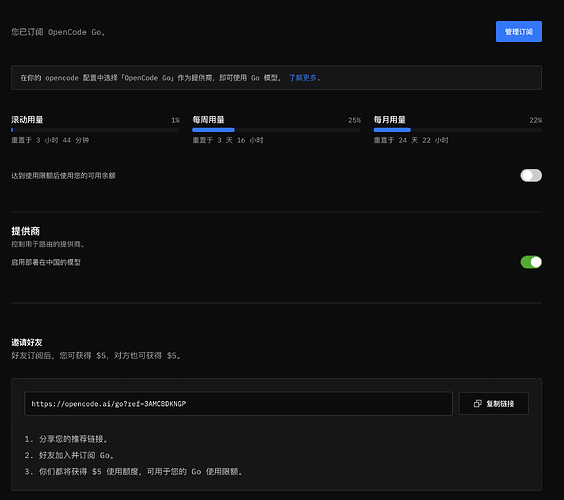564x500 pixels.
Task: Open the 了解更多 link
Action: point(303,78)
